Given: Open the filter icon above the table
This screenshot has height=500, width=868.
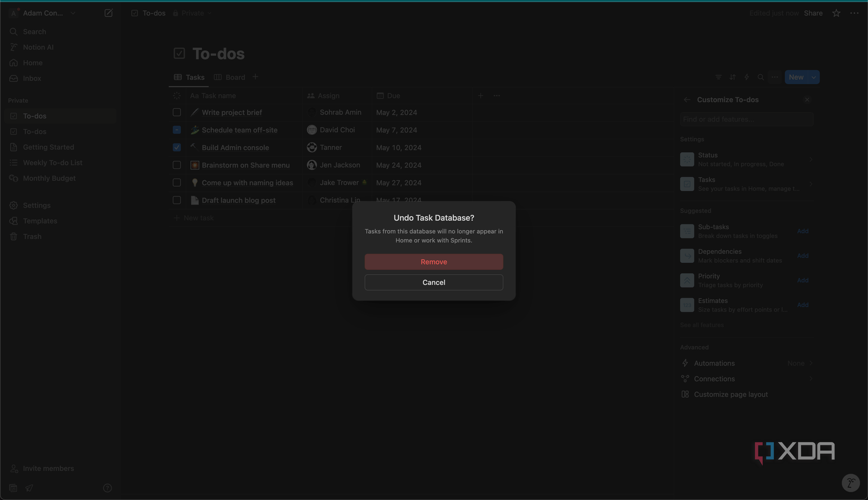Looking at the screenshot, I should tap(718, 77).
